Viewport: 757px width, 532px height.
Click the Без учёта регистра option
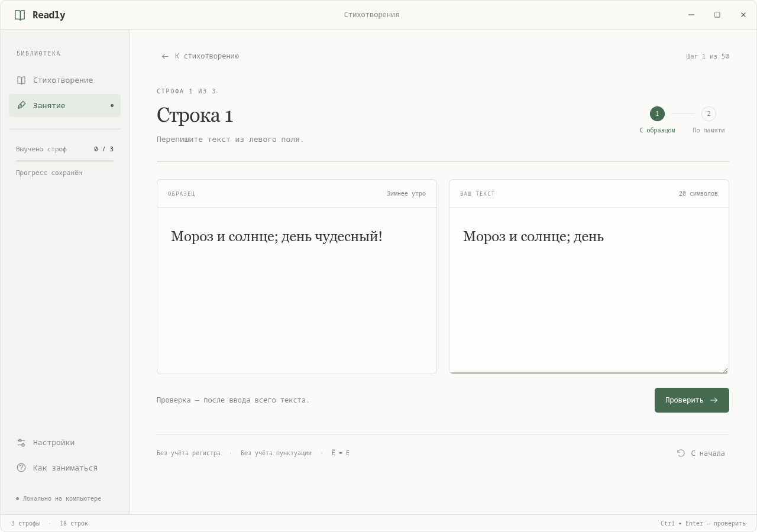[189, 453]
